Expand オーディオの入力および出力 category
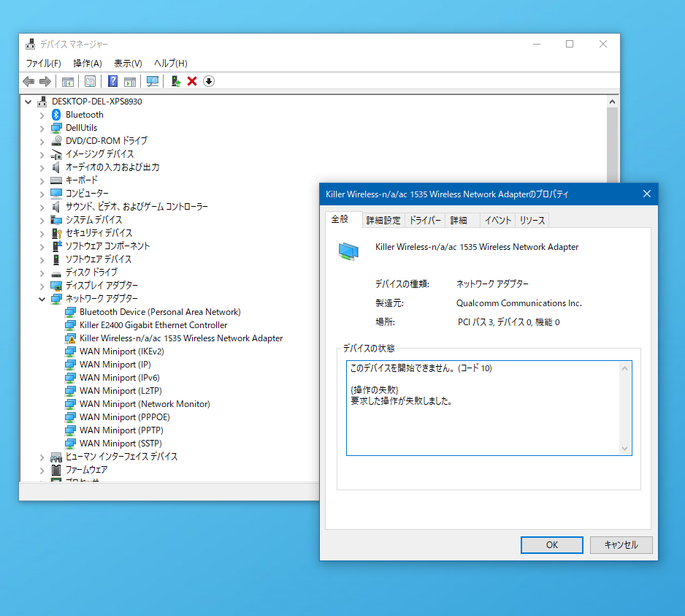This screenshot has width=685, height=616. tap(42, 168)
